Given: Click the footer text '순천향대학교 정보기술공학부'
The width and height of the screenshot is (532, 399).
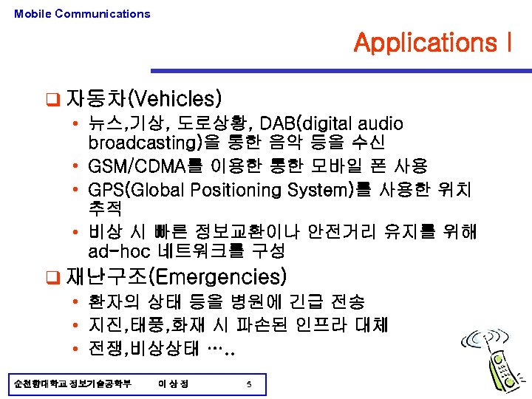Looking at the screenshot, I should 72,384.
